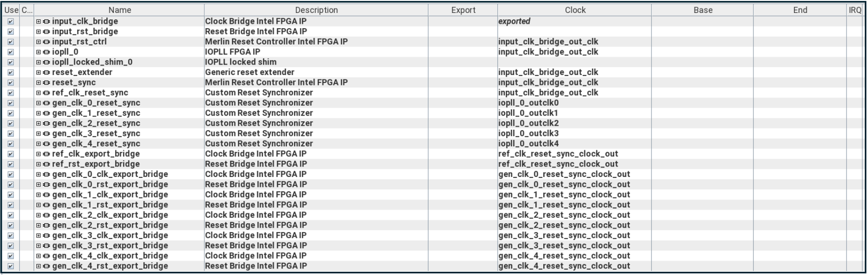Screen dimensions: 868x275
Task: Click the component icon beside reset_extender
Action: point(46,73)
